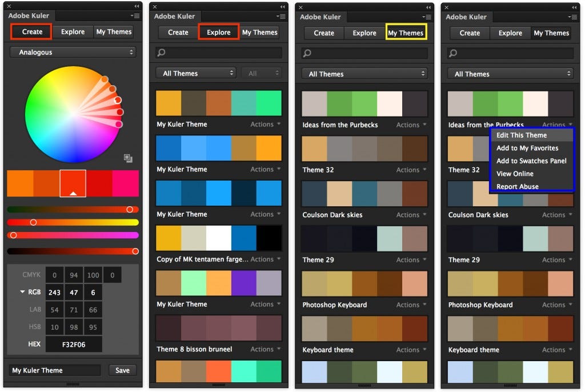The image size is (585, 392).
Task: Click the yellow-outlined My Themes tab in the third panel
Action: (406, 33)
